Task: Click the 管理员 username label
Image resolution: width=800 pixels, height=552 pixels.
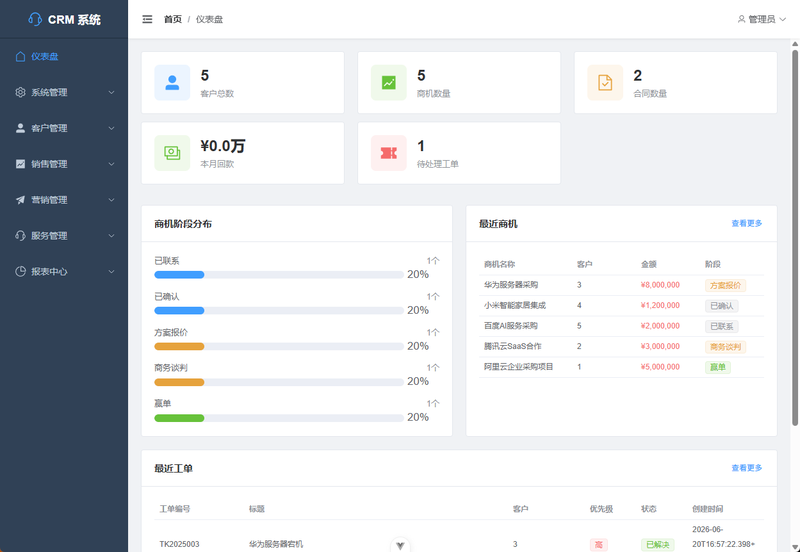Action: pos(762,19)
